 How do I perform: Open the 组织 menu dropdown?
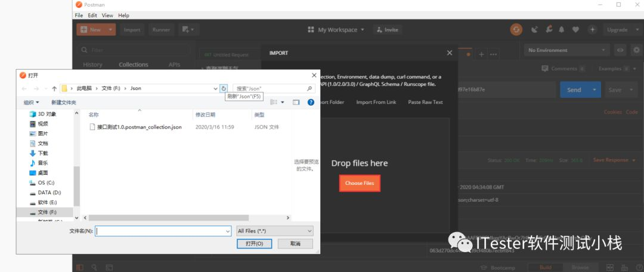point(31,103)
